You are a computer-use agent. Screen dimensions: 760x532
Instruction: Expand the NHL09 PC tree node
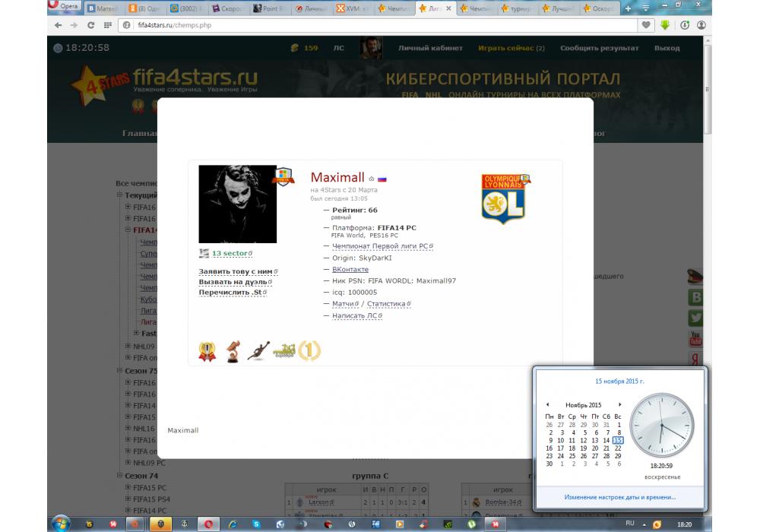click(128, 463)
